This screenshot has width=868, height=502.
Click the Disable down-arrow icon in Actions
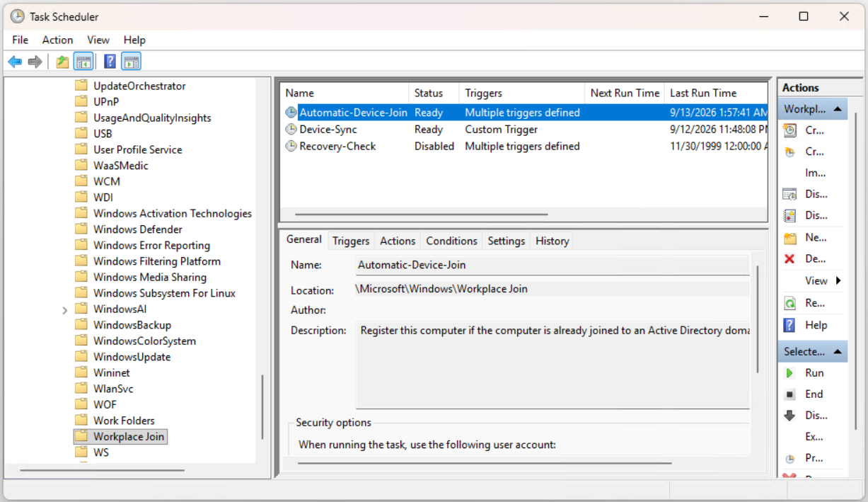coord(789,416)
